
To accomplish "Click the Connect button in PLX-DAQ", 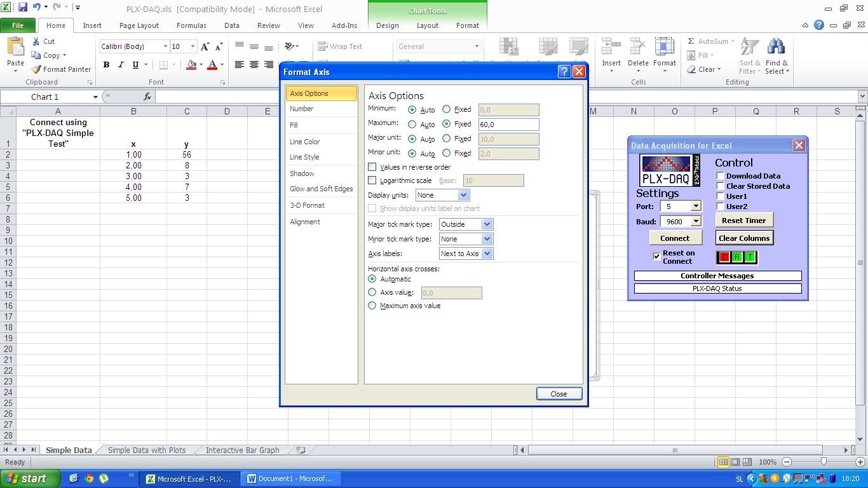I will click(675, 238).
